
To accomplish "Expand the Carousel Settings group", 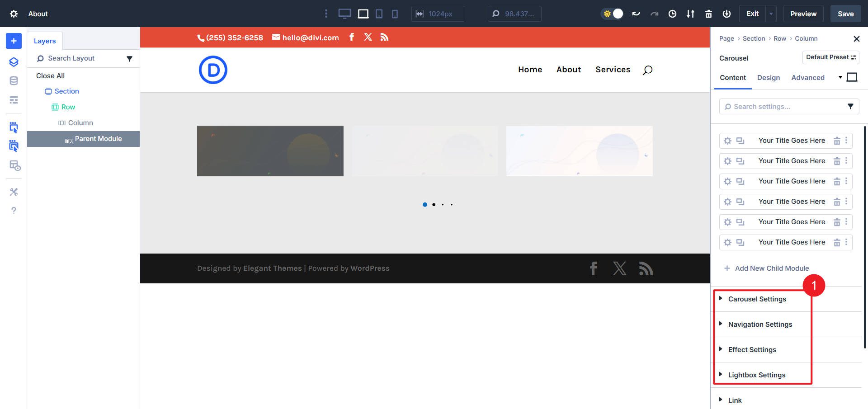I will 757,299.
